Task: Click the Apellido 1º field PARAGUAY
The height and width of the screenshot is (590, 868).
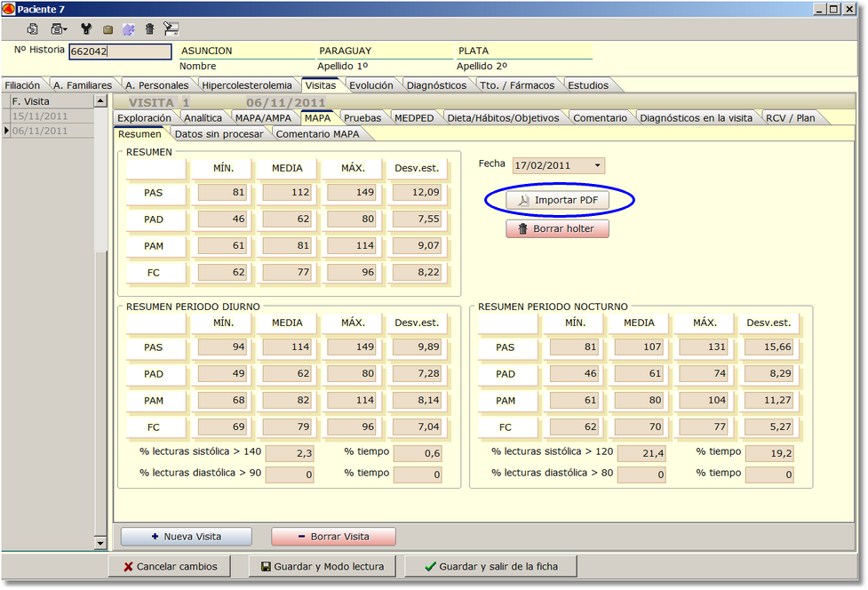Action: click(x=386, y=51)
